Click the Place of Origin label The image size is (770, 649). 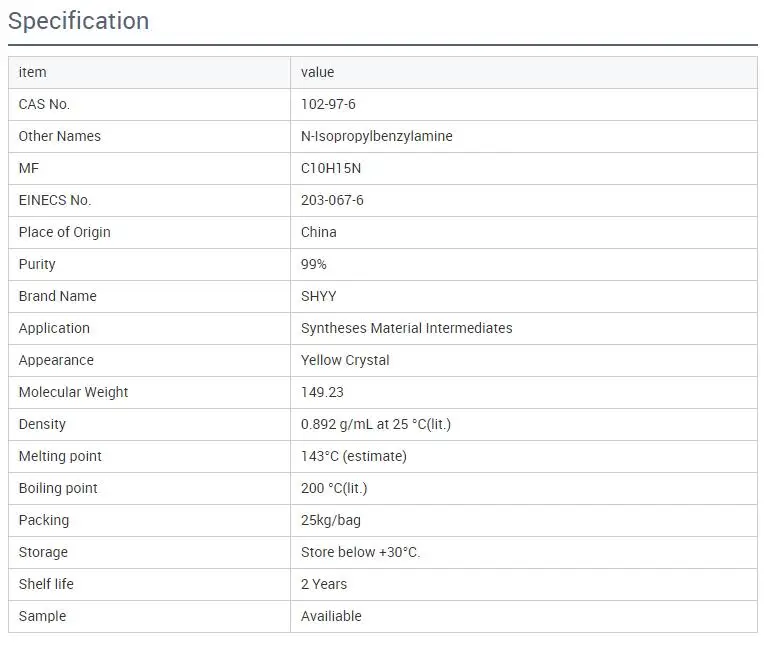coord(65,232)
